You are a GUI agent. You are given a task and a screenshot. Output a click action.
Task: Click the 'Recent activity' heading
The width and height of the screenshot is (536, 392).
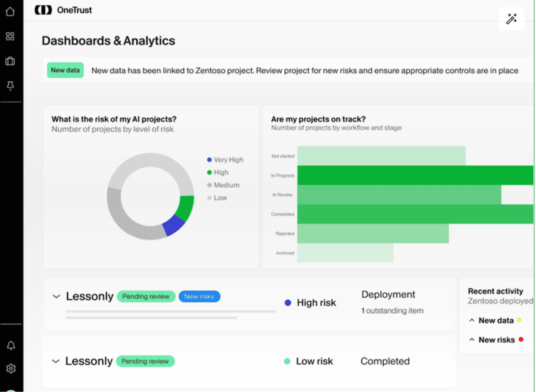496,291
